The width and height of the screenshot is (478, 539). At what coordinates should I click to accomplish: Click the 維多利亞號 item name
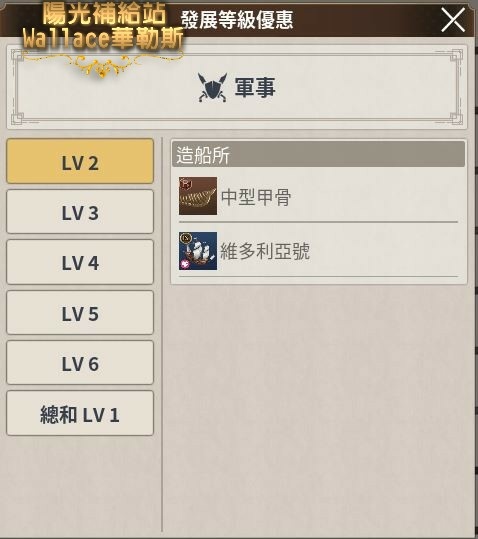pos(265,251)
